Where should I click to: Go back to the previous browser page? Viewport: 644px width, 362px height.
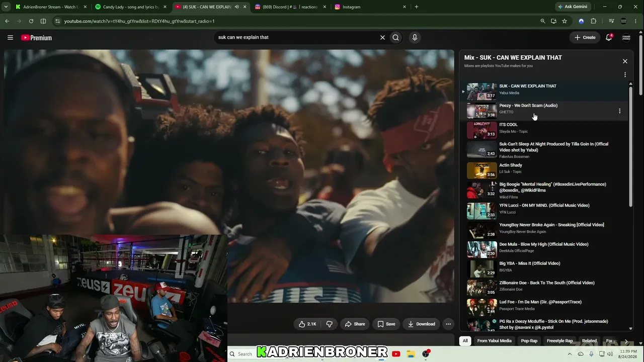tap(7, 21)
